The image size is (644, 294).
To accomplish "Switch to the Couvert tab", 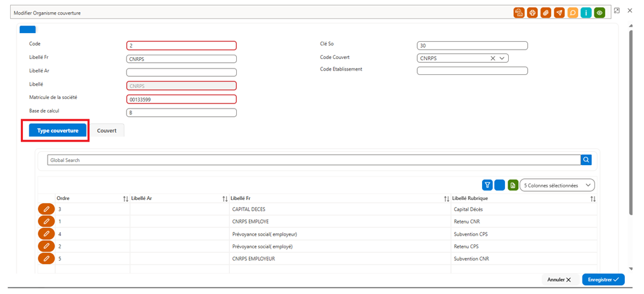I will [107, 131].
